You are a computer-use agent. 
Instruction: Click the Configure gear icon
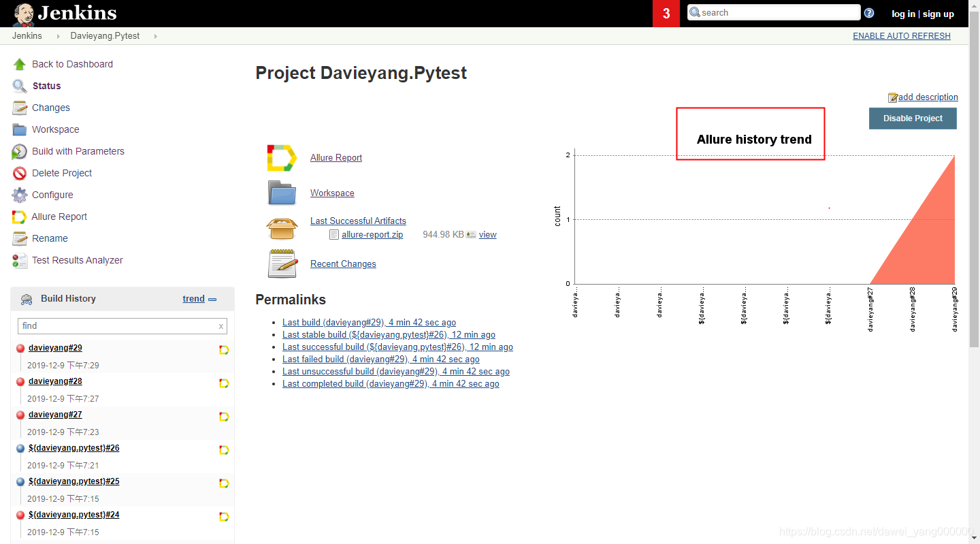(x=20, y=195)
